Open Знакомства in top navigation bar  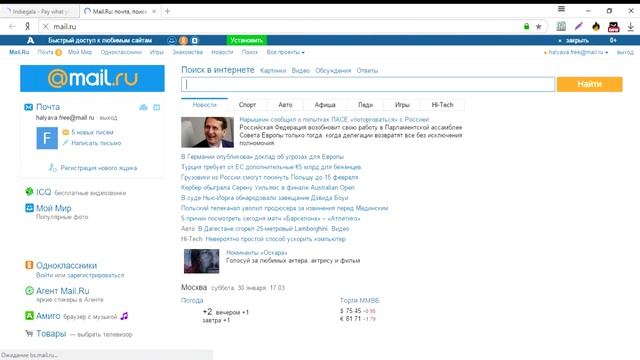[187, 52]
